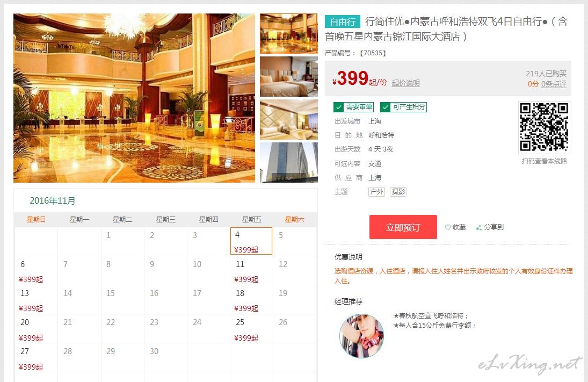
Task: Open the 0条点评 reviews link
Action: [554, 84]
